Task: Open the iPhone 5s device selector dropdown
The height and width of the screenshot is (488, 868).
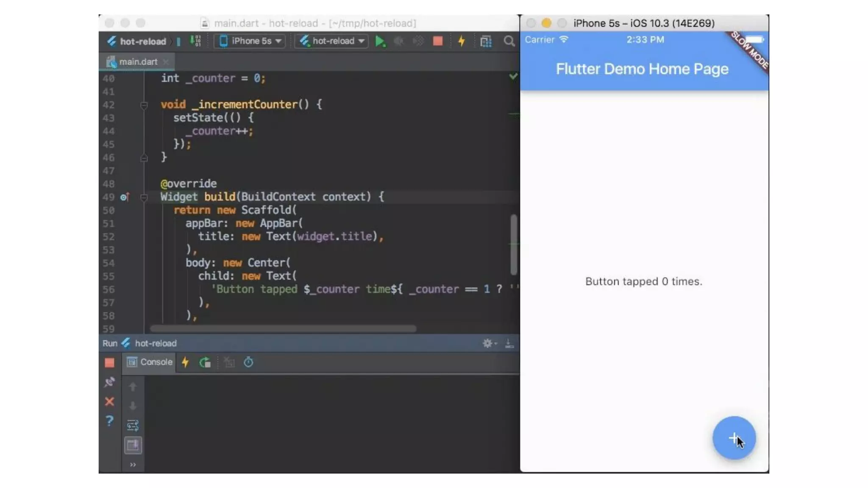Action: pos(250,41)
